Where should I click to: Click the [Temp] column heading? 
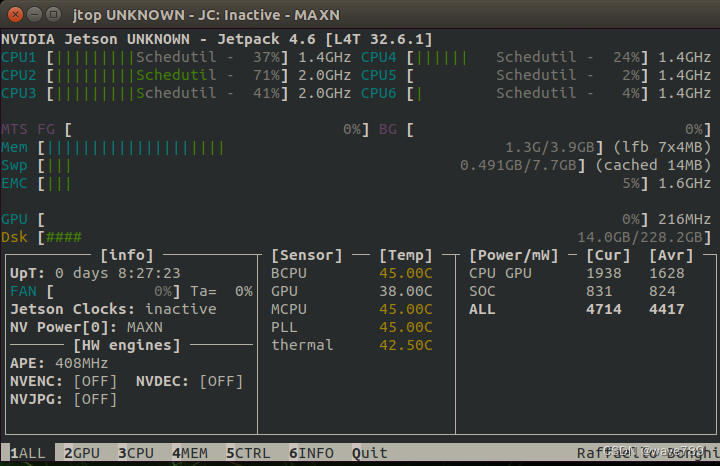click(x=406, y=255)
